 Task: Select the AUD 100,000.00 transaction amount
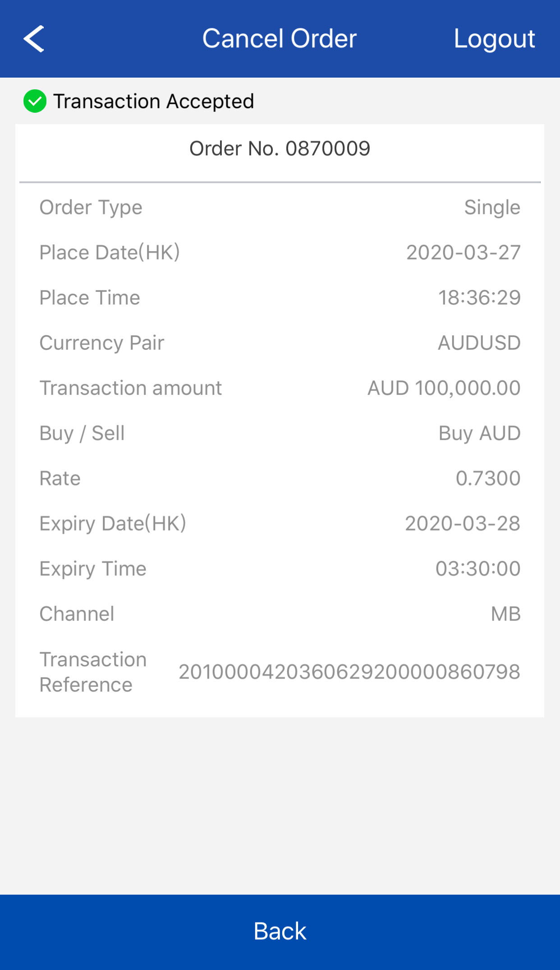click(444, 388)
